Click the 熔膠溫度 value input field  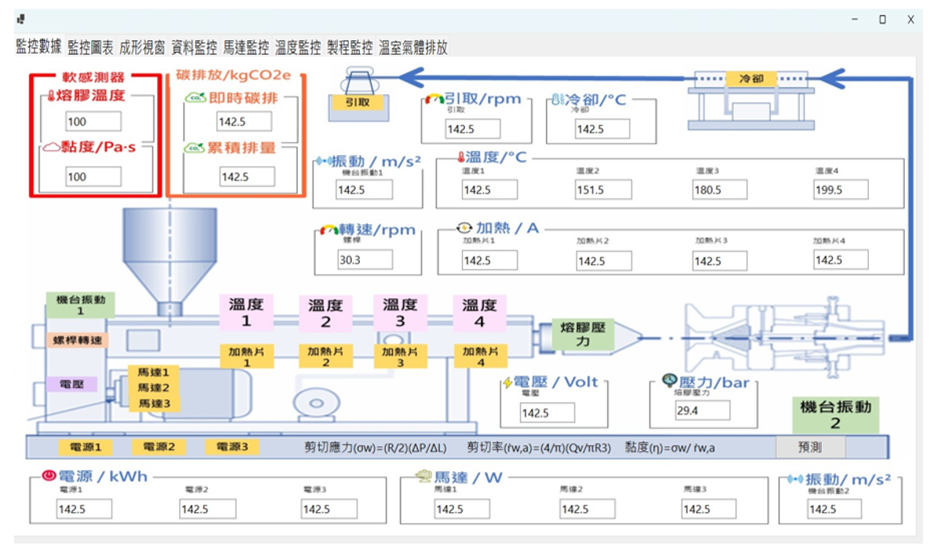93,122
